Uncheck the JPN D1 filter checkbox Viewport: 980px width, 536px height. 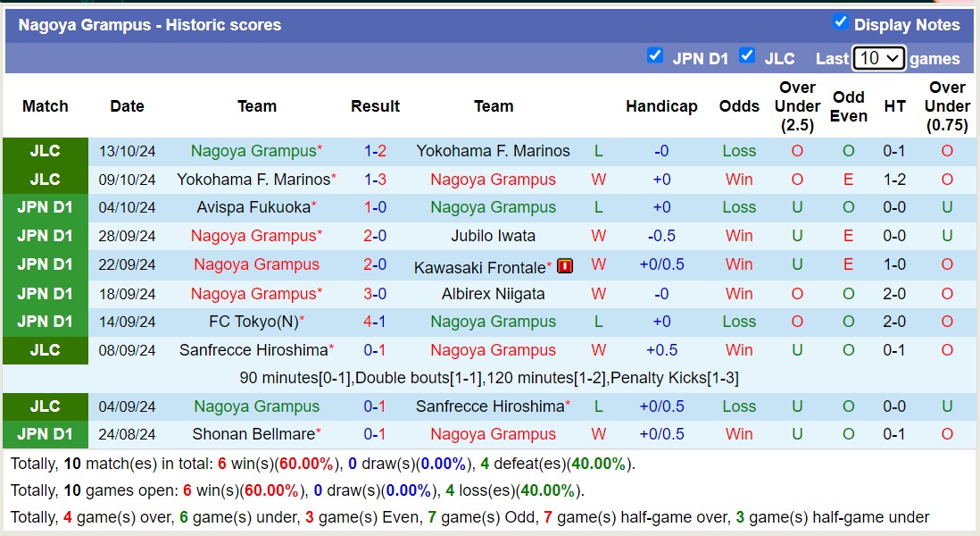[655, 55]
